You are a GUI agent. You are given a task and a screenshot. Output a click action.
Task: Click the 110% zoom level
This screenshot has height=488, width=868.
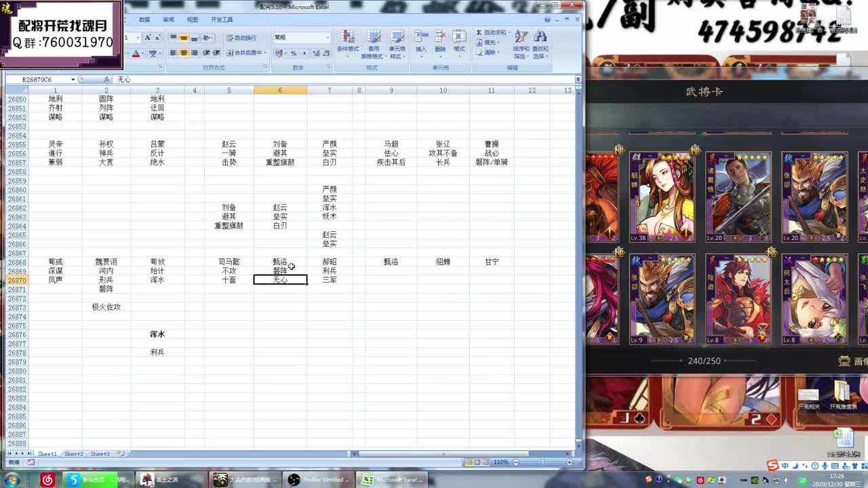tap(500, 462)
